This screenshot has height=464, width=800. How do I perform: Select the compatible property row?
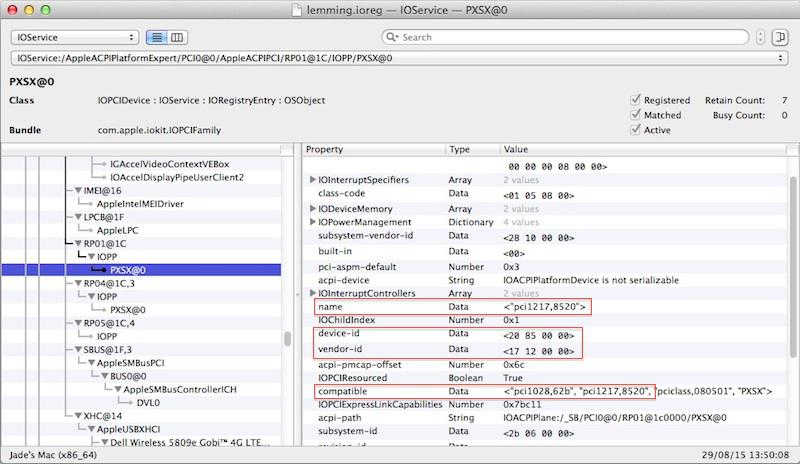click(x=544, y=391)
